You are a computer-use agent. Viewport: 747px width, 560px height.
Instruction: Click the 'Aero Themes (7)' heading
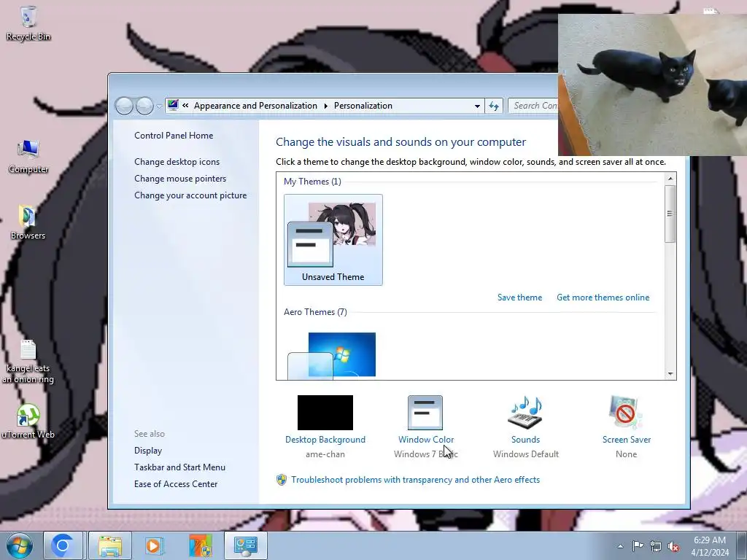315,312
